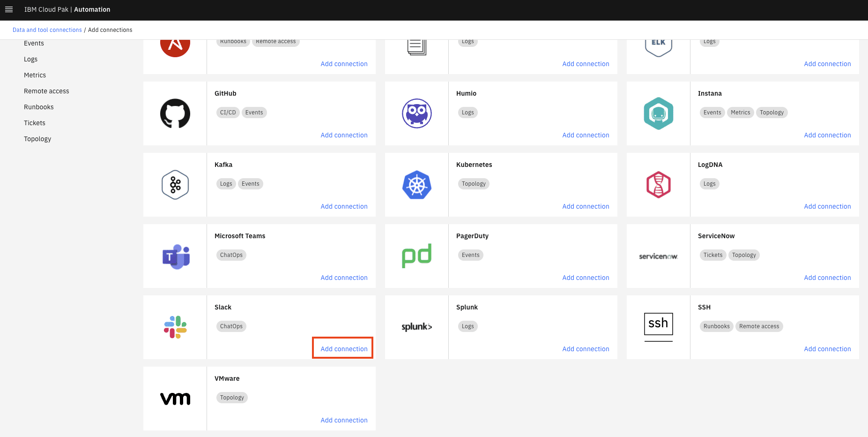Click the Instana robot logo

click(659, 113)
